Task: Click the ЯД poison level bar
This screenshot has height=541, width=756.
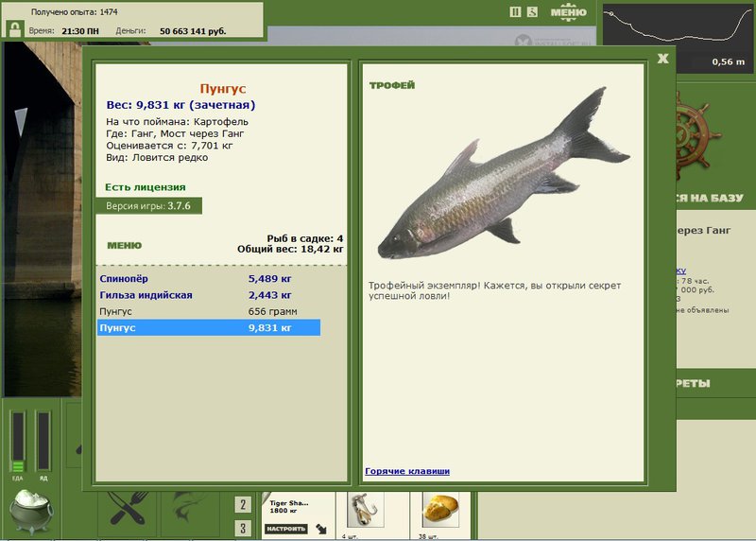Action: click(x=43, y=441)
